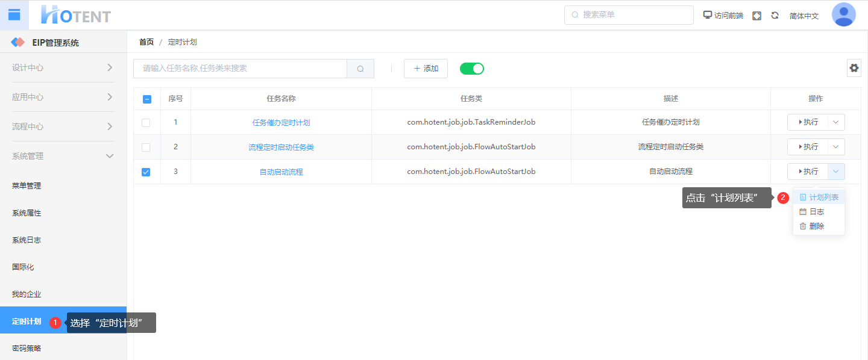Toggle fullscreen mode icon in header
This screenshot has width=868, height=360.
757,16
